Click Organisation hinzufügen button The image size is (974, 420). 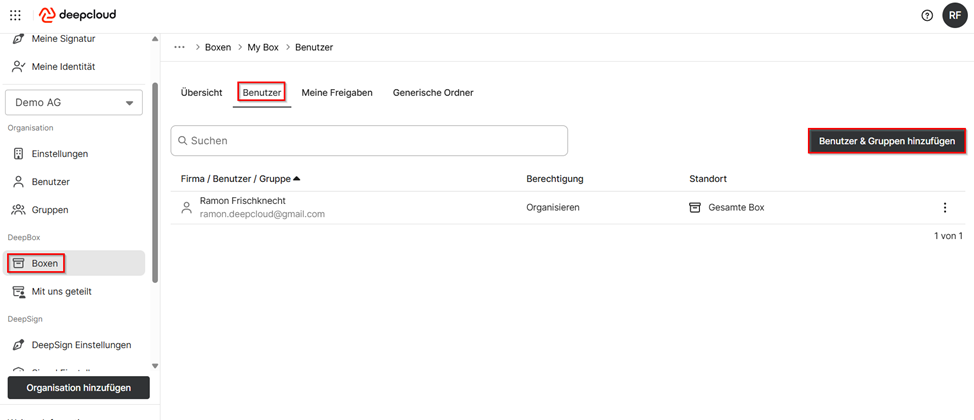(78, 388)
